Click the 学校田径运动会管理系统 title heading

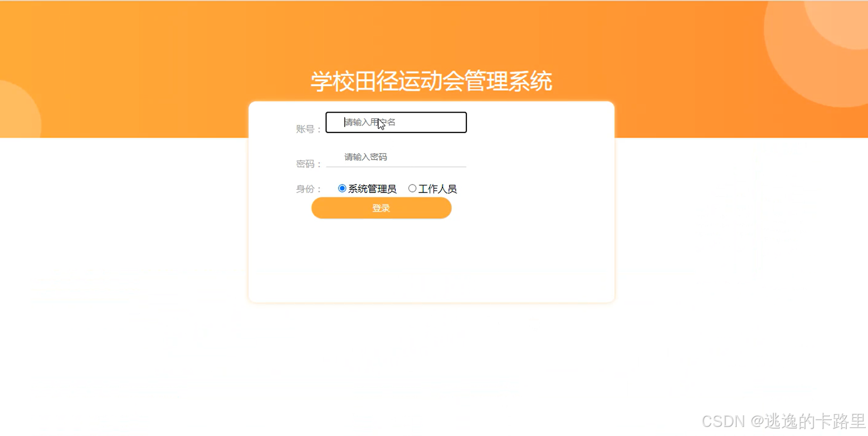[431, 81]
